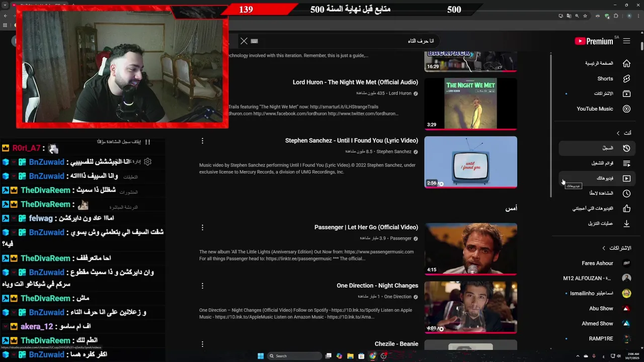The height and width of the screenshot is (362, 644).
Task: Open options menu for One Direction Night Changes
Action: [202, 286]
